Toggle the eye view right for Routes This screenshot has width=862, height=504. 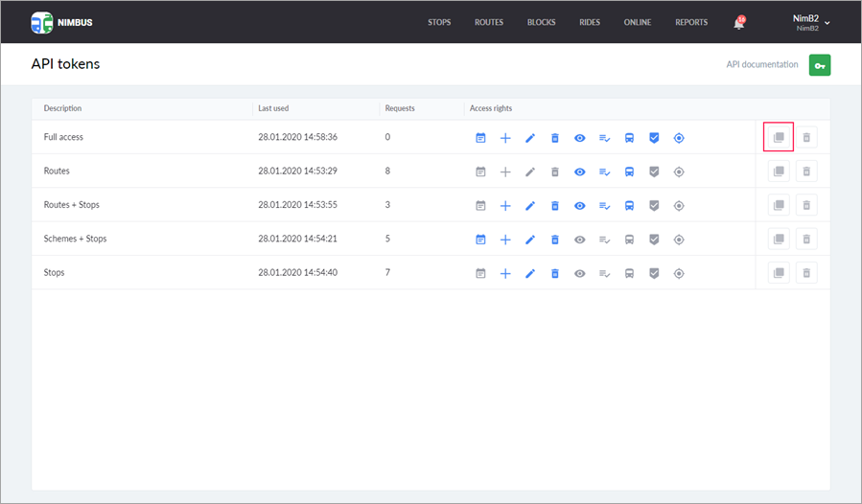click(x=580, y=172)
